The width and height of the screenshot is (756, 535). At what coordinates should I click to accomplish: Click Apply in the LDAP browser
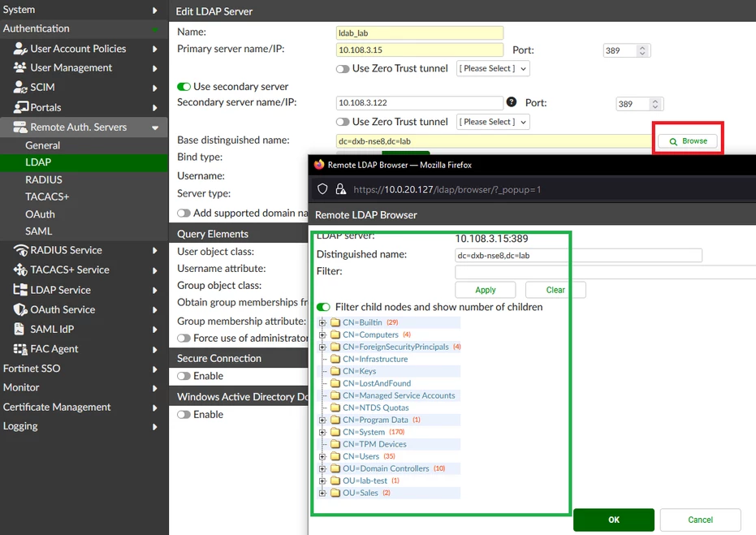486,290
